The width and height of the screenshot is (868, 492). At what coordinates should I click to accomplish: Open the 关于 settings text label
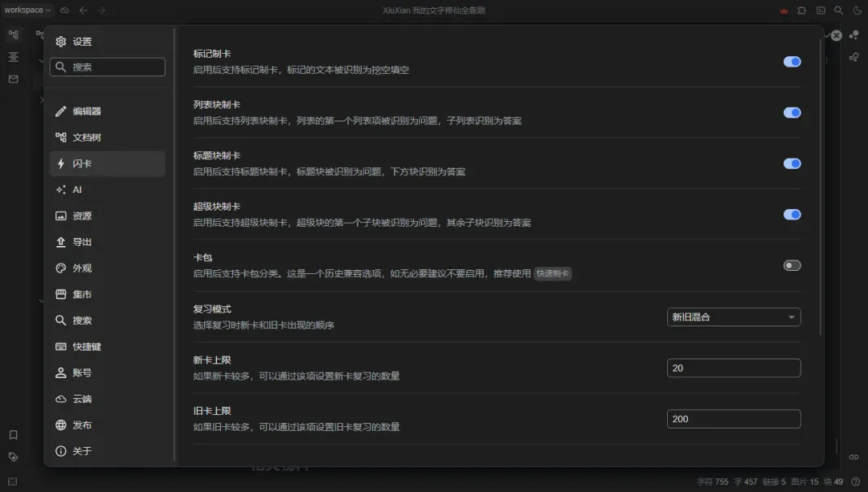pyautogui.click(x=82, y=451)
